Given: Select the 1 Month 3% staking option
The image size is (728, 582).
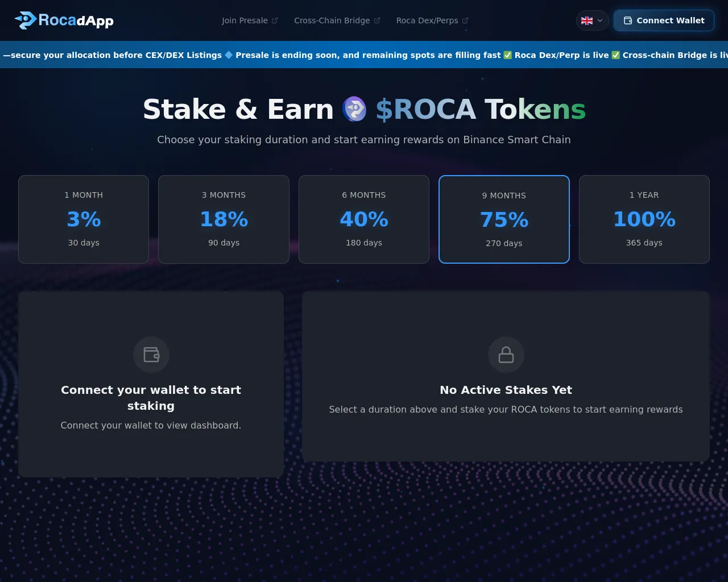Looking at the screenshot, I should 84,219.
